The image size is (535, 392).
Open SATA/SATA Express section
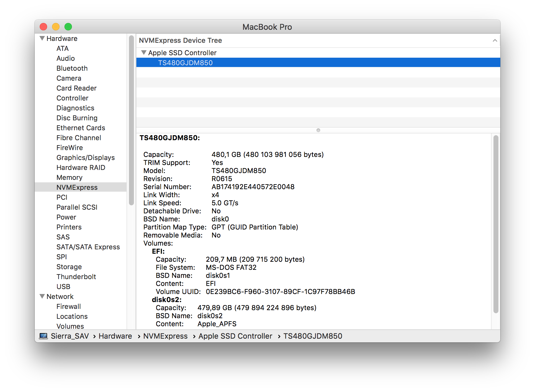point(88,247)
